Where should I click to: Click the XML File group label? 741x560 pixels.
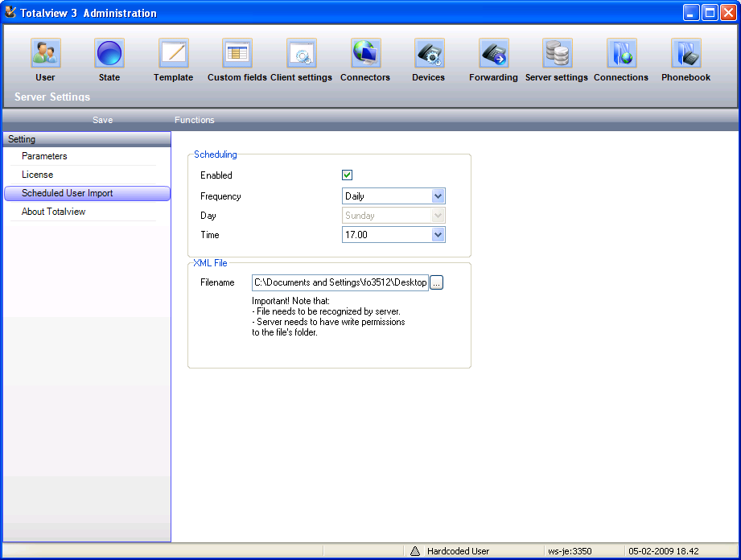point(210,263)
